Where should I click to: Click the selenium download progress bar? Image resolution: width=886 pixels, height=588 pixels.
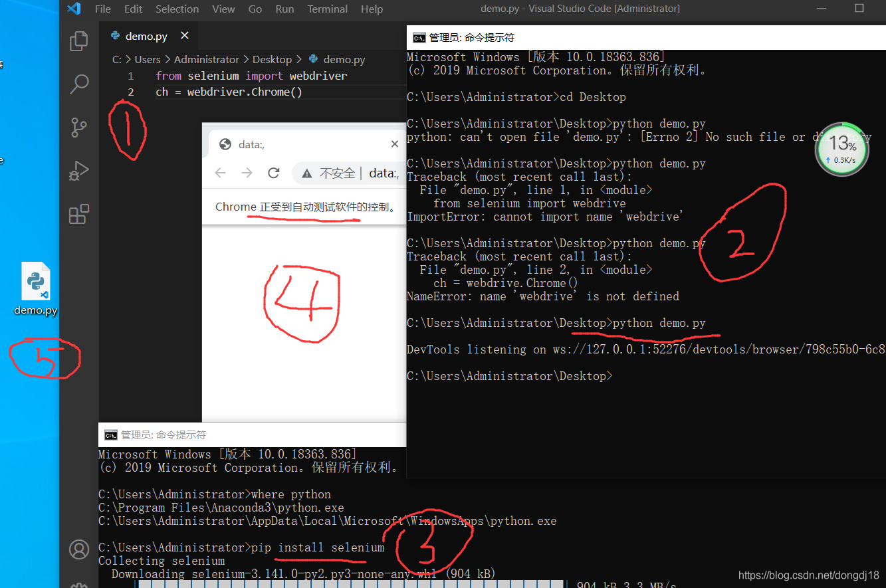pyautogui.click(x=350, y=584)
